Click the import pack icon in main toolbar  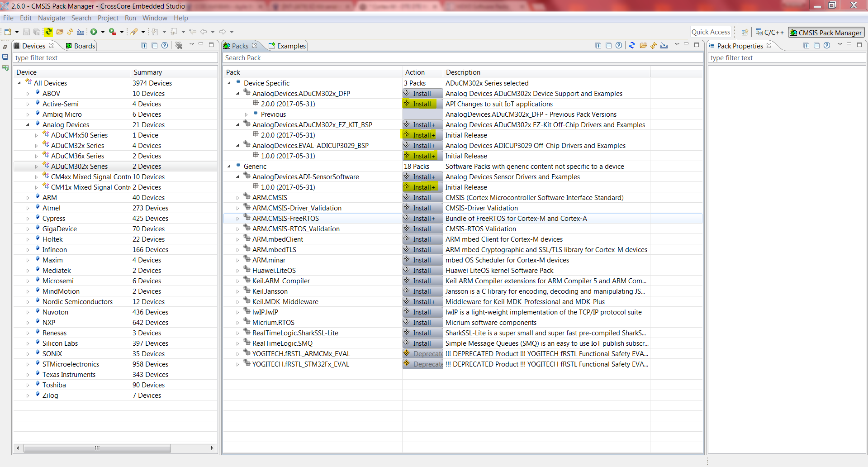click(81, 32)
